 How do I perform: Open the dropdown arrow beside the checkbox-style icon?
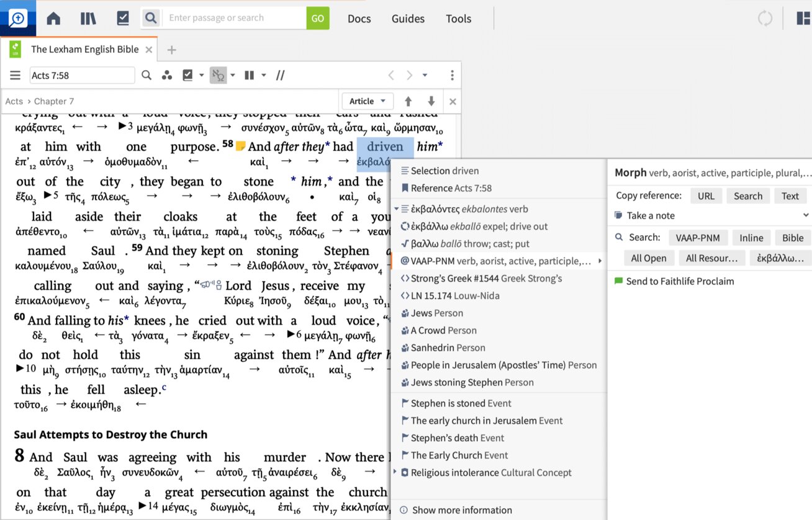click(x=201, y=76)
